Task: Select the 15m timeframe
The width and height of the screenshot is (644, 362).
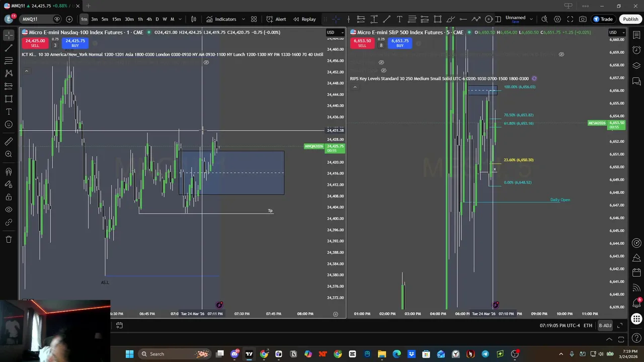Action: (116, 19)
